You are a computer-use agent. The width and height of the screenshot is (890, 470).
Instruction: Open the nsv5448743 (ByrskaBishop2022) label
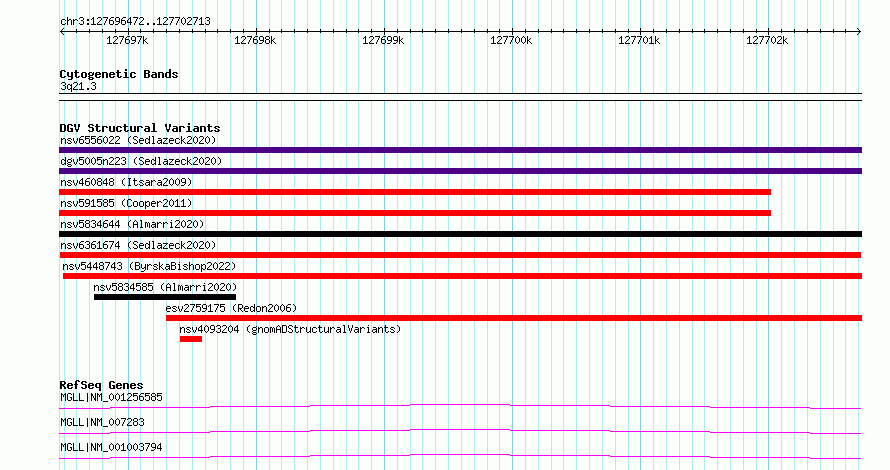(149, 266)
